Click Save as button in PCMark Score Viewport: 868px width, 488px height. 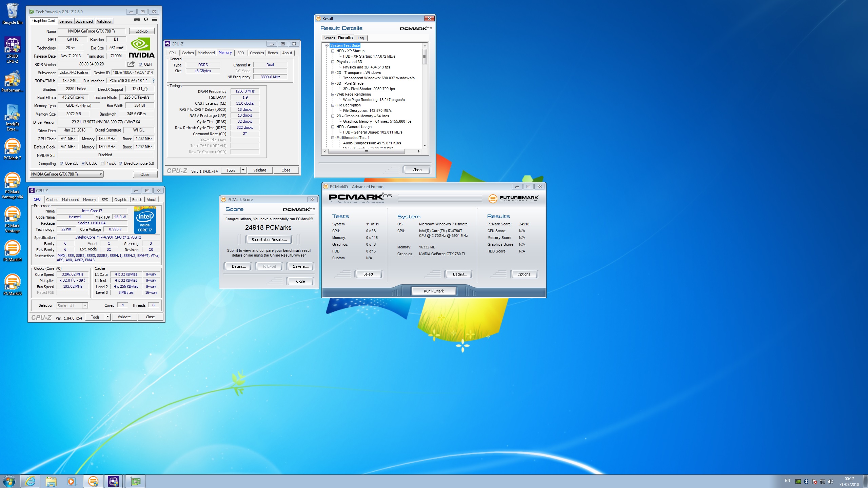(301, 266)
